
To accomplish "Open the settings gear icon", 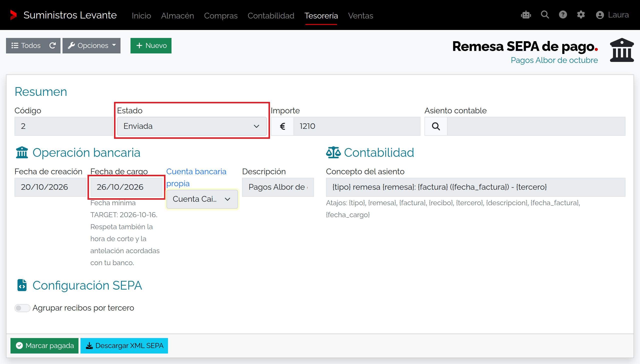I will (581, 15).
